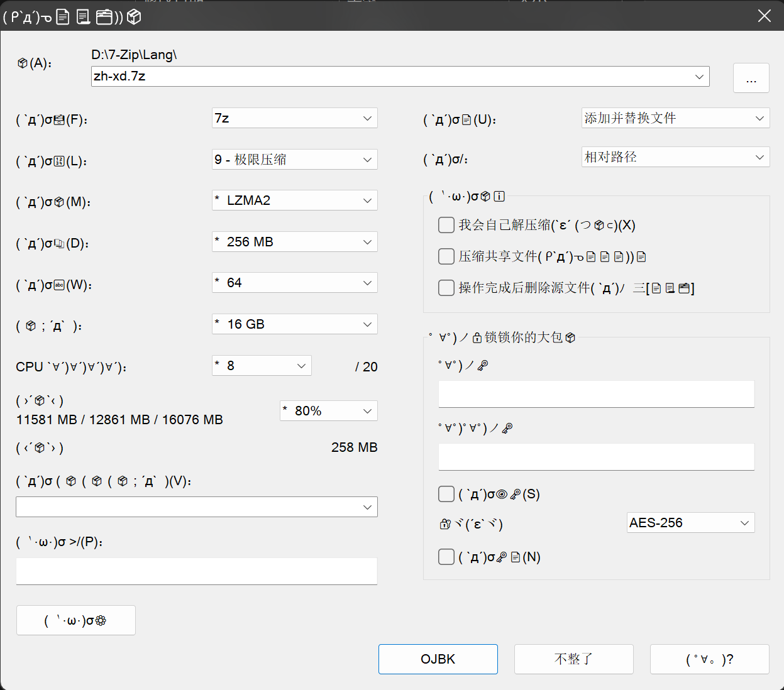
Task: Expand the '添加并替换文件' update mode dropdown
Action: [675, 118]
